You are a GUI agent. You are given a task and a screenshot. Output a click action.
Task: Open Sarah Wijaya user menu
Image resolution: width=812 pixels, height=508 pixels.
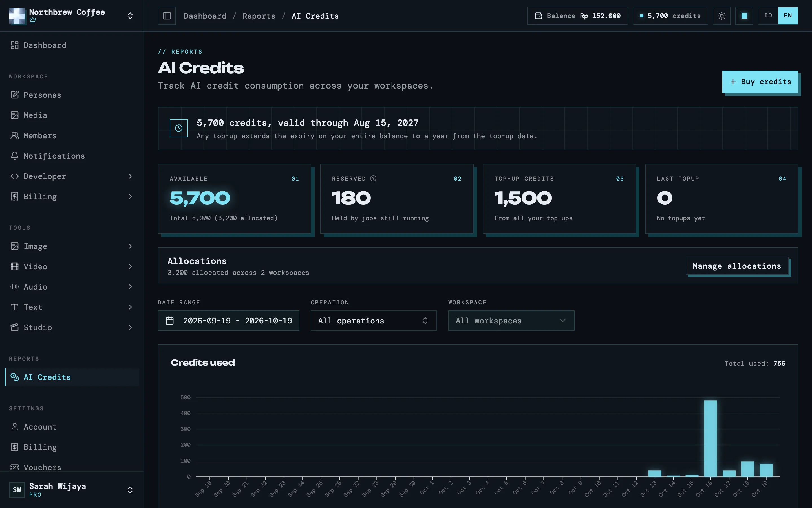[x=71, y=490]
